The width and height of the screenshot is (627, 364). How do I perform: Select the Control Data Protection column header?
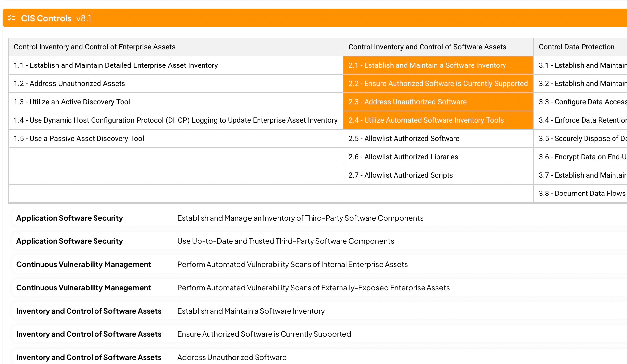[x=580, y=47]
